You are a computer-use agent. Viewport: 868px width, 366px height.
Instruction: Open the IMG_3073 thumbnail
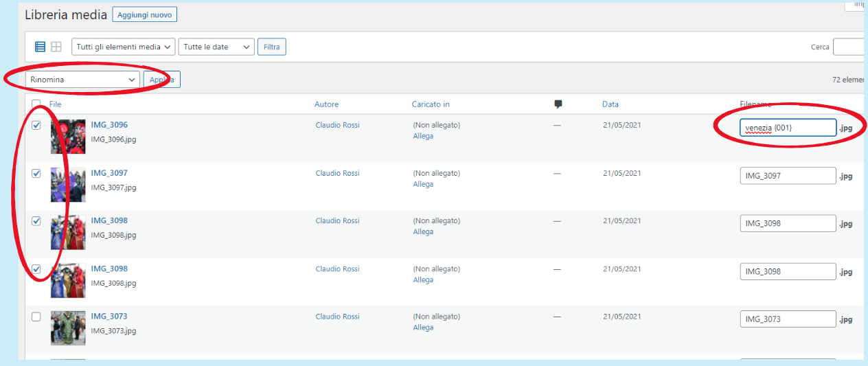pos(68,328)
